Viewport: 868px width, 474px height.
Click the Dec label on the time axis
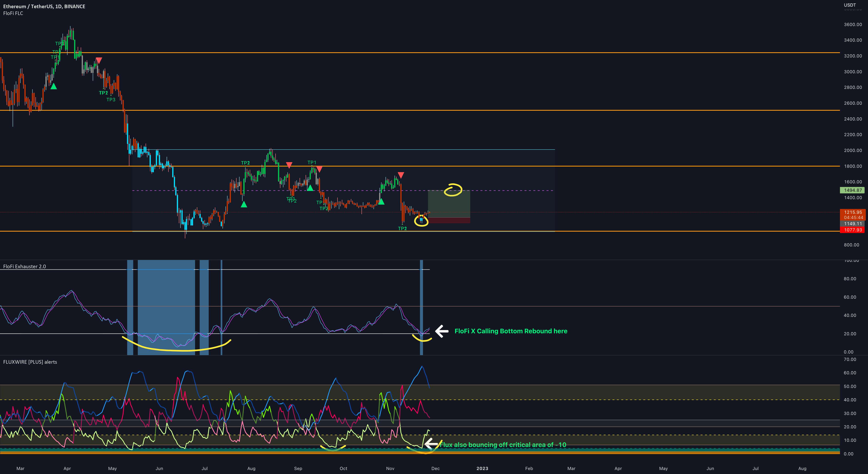click(x=435, y=468)
